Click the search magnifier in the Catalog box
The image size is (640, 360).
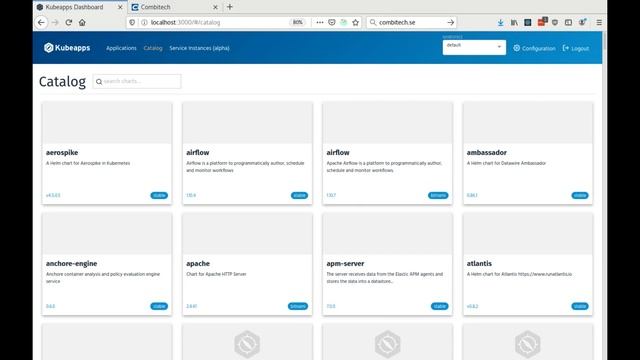(x=99, y=82)
